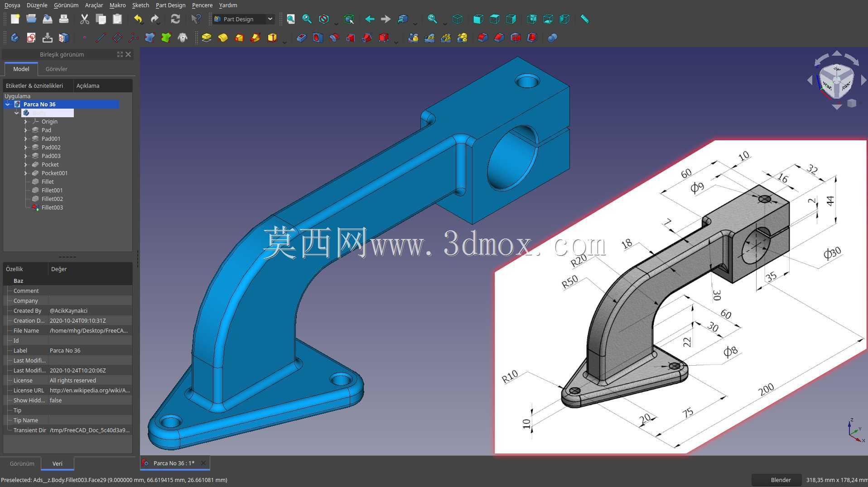Open the Yardım menu

[228, 5]
